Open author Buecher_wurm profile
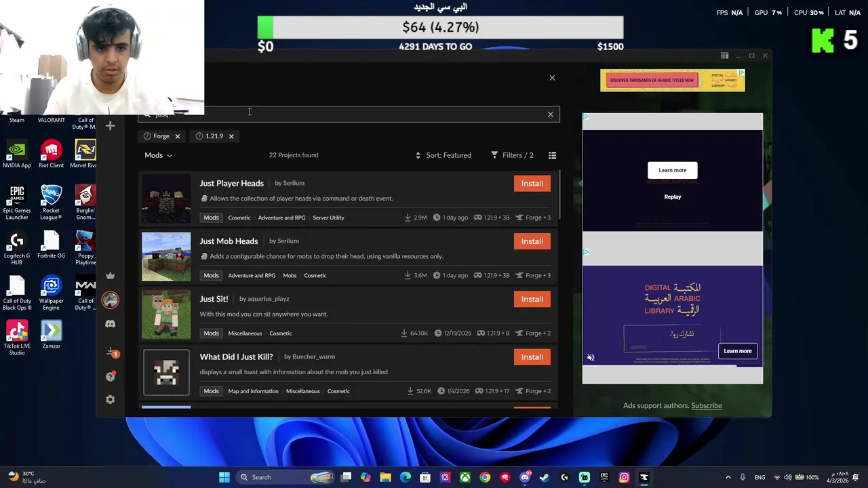Image resolution: width=868 pixels, height=488 pixels. 313,357
